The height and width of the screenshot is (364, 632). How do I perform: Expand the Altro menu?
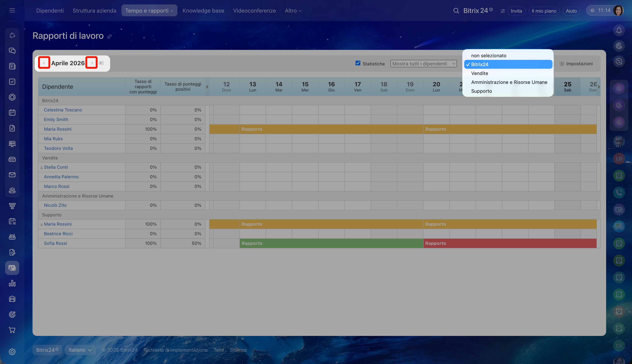click(x=293, y=11)
